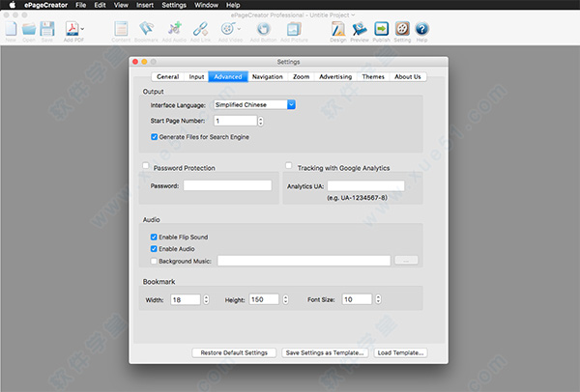Viewport: 580px width, 392px height.
Task: Enable the Password Protection checkbox
Action: (146, 165)
